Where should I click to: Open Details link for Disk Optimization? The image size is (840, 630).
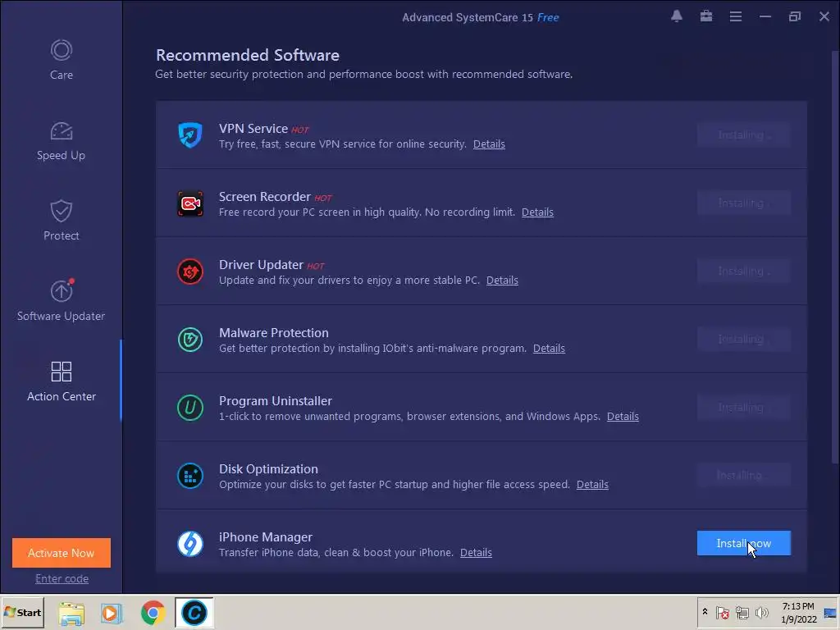[592, 484]
